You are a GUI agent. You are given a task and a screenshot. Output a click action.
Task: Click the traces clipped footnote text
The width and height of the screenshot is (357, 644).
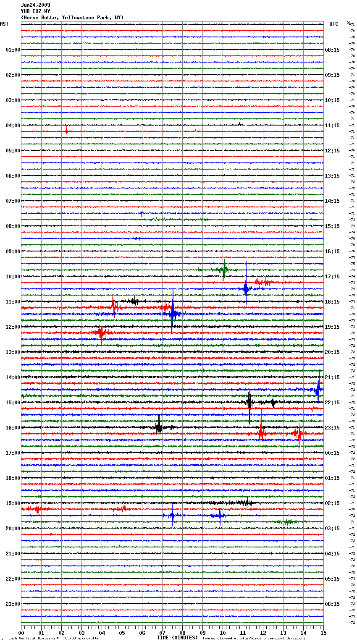(254, 639)
